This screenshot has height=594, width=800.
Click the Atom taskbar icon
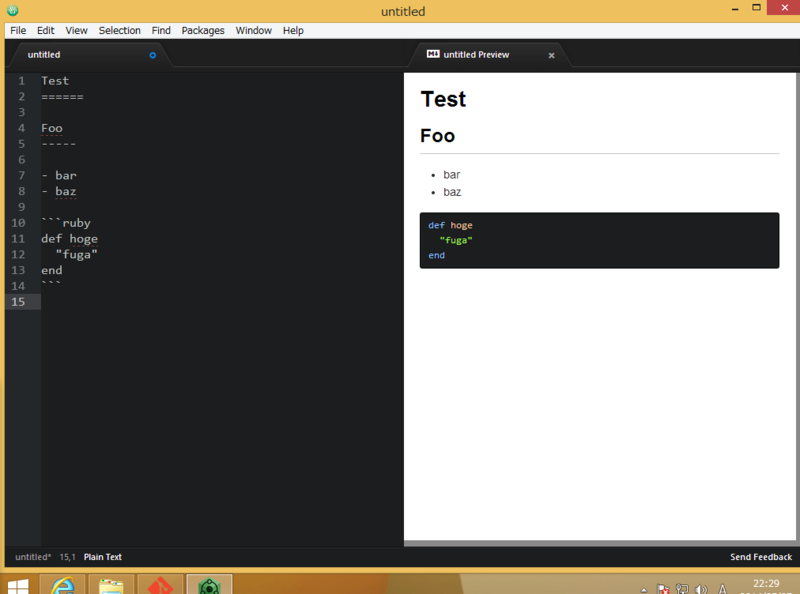pyautogui.click(x=209, y=585)
